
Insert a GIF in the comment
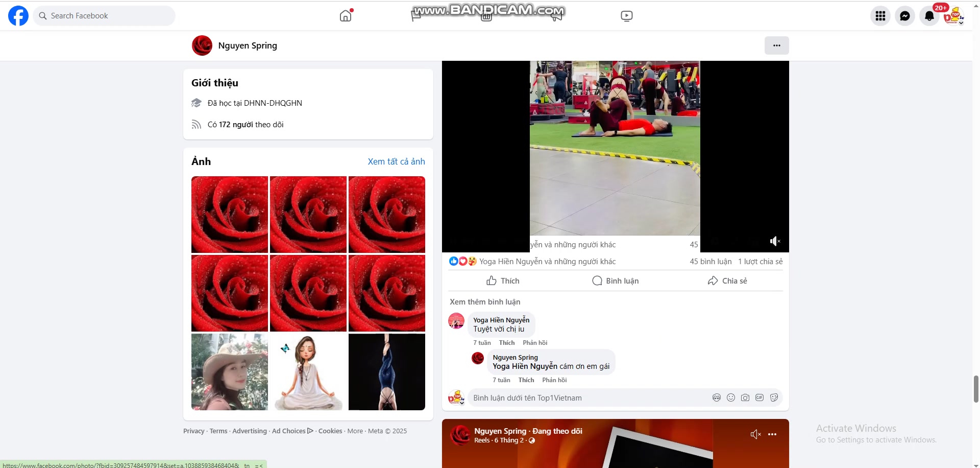click(x=759, y=397)
